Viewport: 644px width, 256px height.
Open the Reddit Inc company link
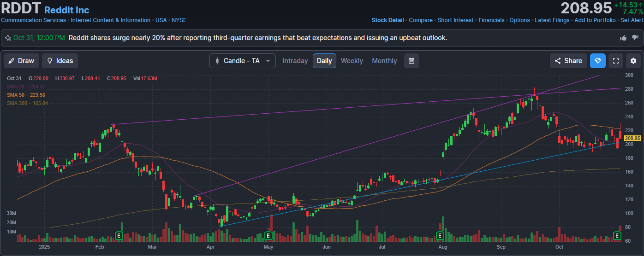pyautogui.click(x=67, y=10)
